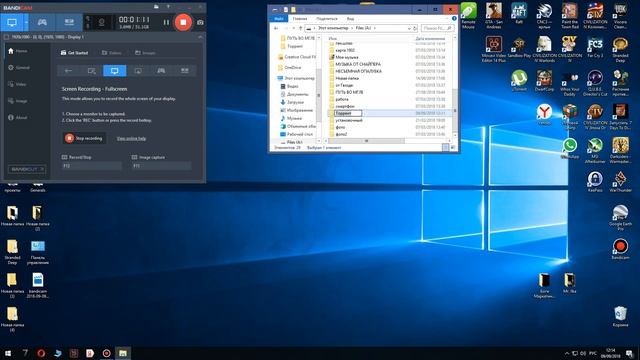Image resolution: width=640 pixels, height=360 pixels.
Task: Switch to the Videos tab in Bandicam
Action: click(111, 53)
